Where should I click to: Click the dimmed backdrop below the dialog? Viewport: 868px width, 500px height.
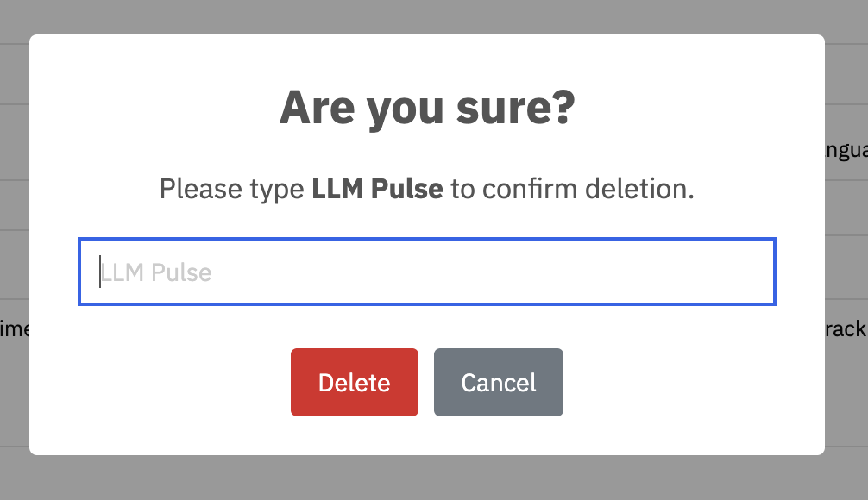[431, 478]
